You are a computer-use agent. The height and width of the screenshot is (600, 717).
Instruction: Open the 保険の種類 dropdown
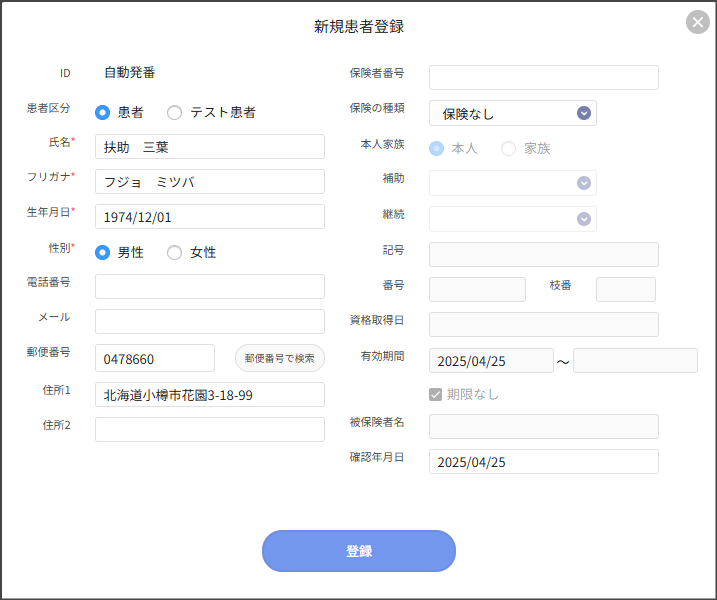[x=512, y=113]
